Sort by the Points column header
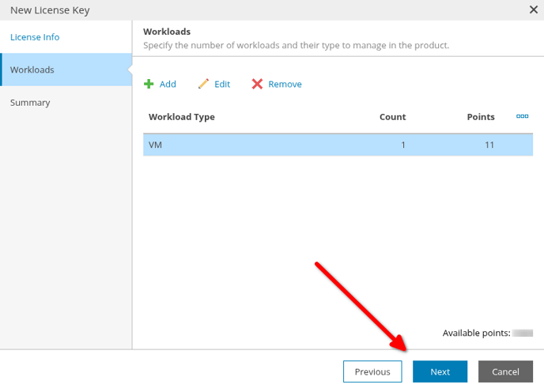 coord(481,117)
